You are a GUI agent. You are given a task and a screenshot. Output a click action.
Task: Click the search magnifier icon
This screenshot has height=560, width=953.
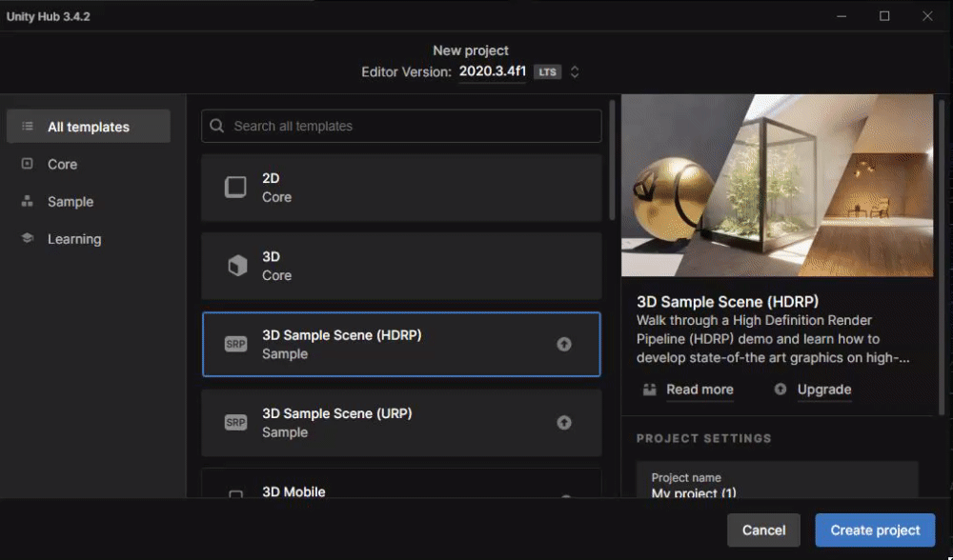[x=216, y=126]
